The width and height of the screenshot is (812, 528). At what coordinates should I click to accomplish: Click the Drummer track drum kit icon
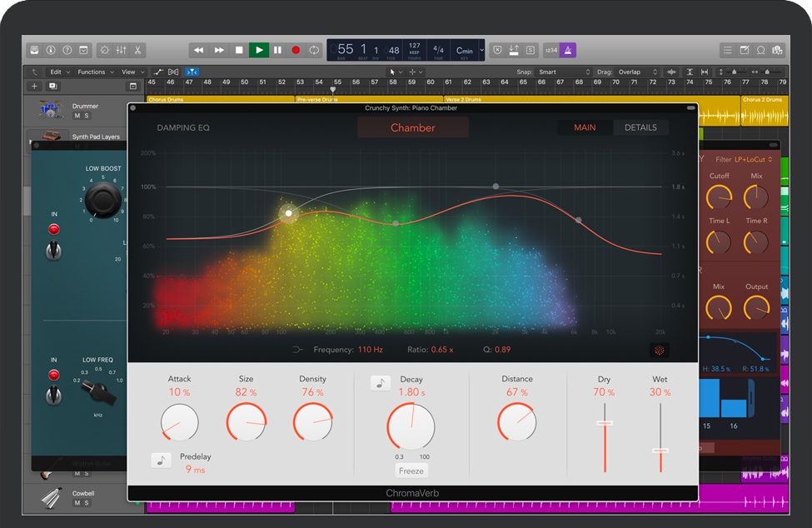coord(52,109)
